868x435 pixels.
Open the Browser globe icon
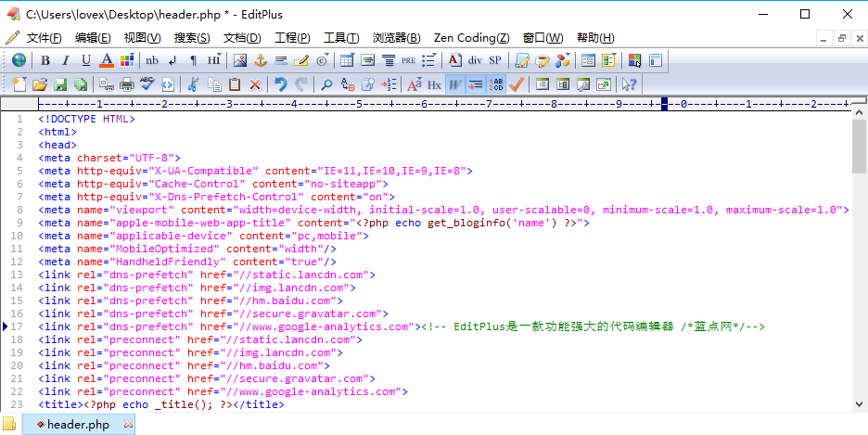click(19, 59)
